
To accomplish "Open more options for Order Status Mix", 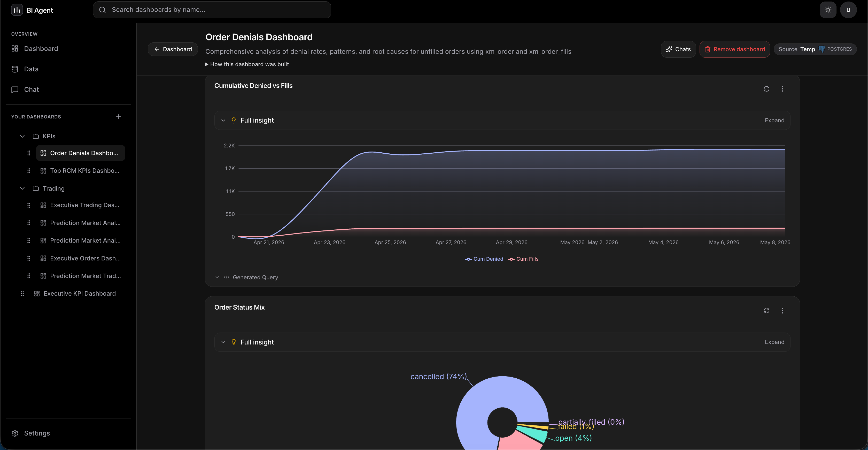I will (782, 310).
